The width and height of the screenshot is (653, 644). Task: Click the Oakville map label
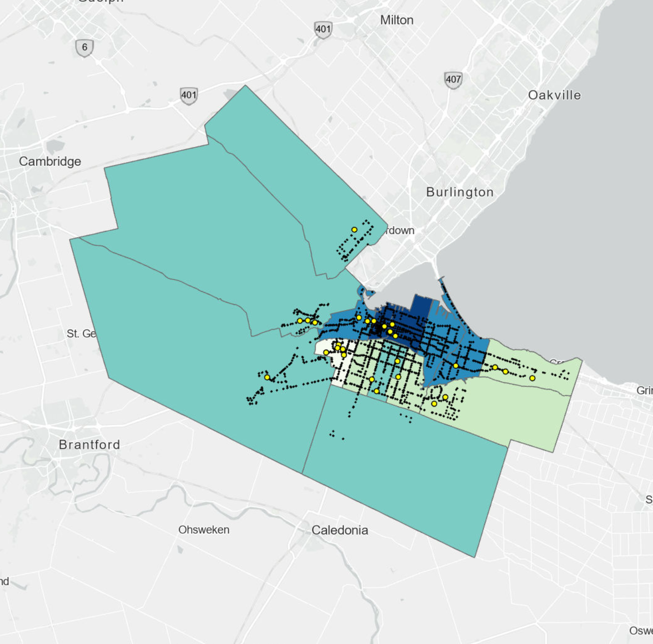[x=555, y=95]
